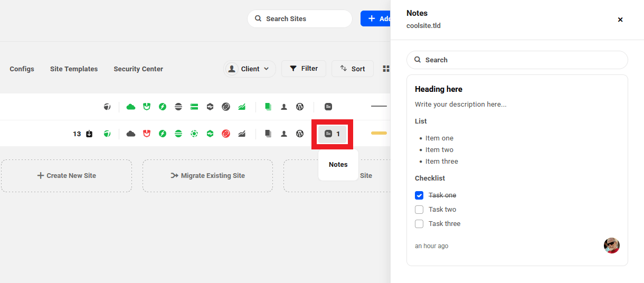Open the Site Templates tab
This screenshot has width=644, height=283.
pyautogui.click(x=74, y=69)
